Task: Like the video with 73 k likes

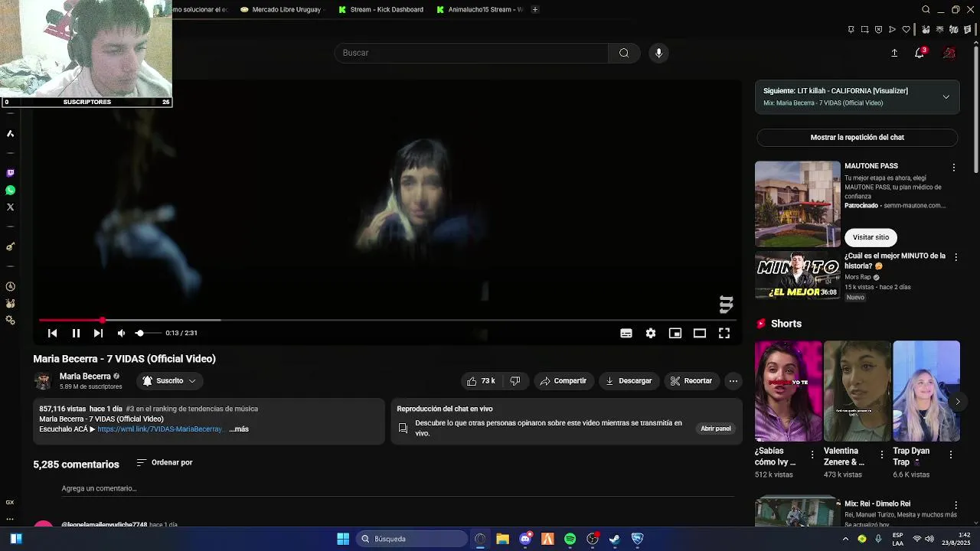Action: (482, 380)
